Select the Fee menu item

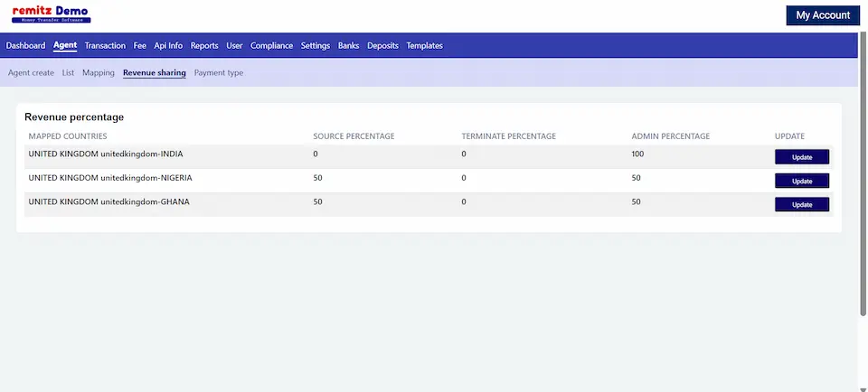(x=140, y=46)
